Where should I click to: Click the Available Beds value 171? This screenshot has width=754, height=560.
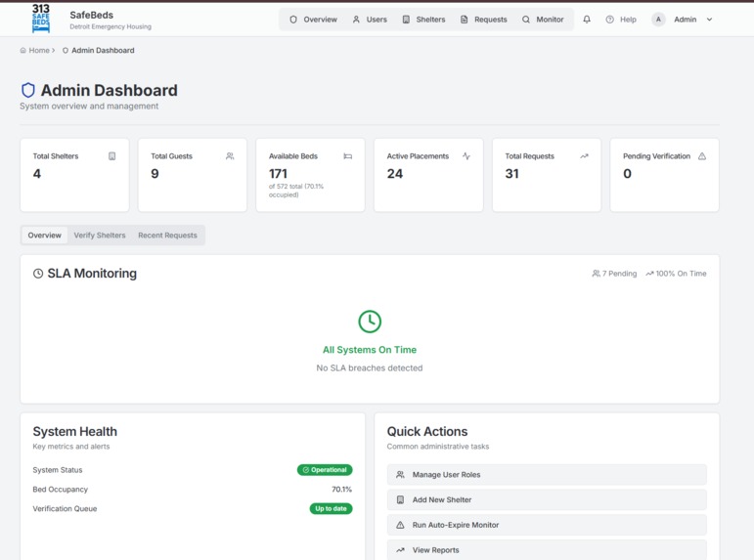[x=278, y=174]
